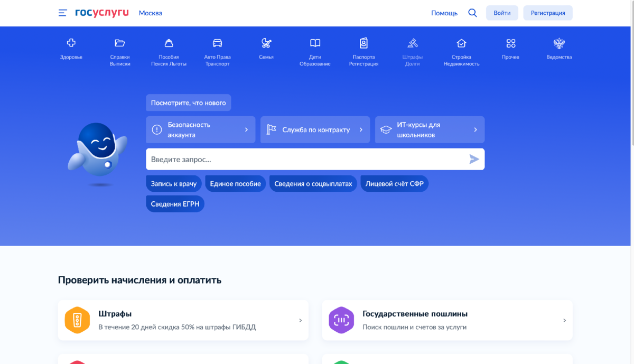Open Государственные пошлины card chevron
Viewport: 634px width, 364px height.
coord(564,320)
